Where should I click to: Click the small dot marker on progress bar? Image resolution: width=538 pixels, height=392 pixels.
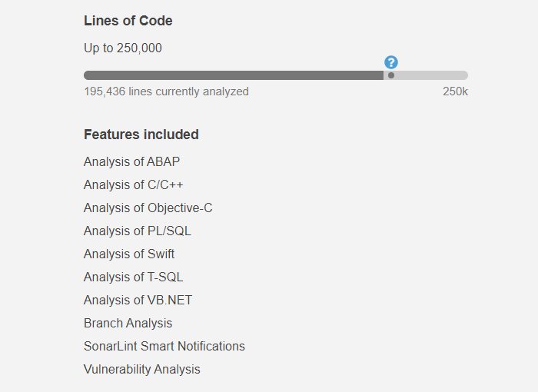(x=391, y=75)
